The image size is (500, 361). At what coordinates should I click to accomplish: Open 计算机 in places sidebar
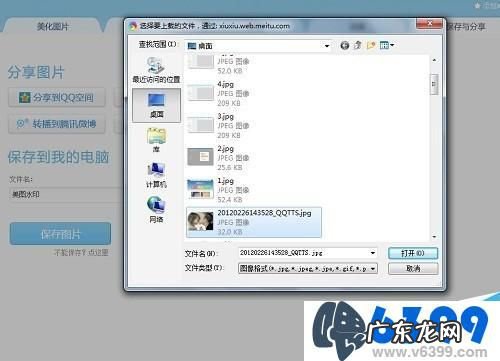click(156, 175)
